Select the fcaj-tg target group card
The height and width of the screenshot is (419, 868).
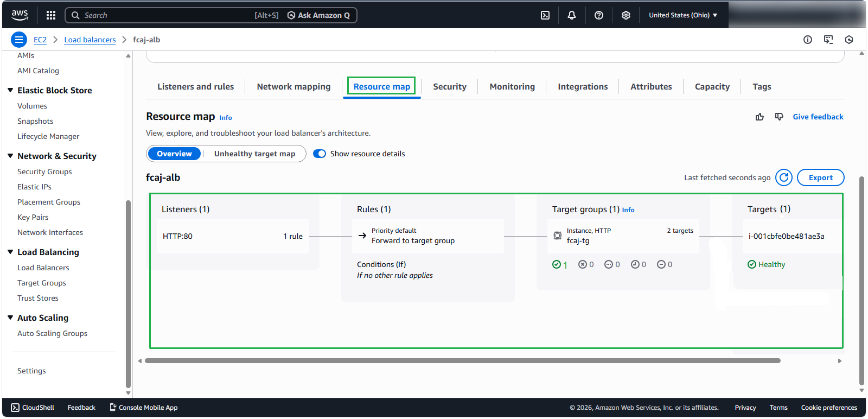623,236
